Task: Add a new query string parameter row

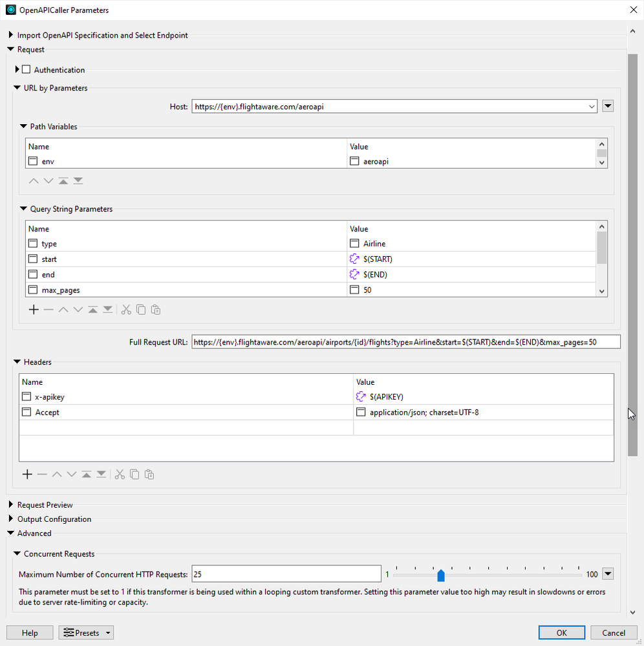Action: click(x=34, y=310)
